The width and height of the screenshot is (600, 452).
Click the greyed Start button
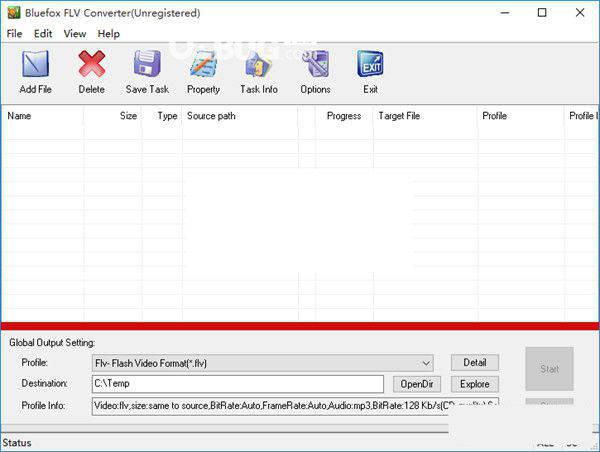pyautogui.click(x=549, y=369)
